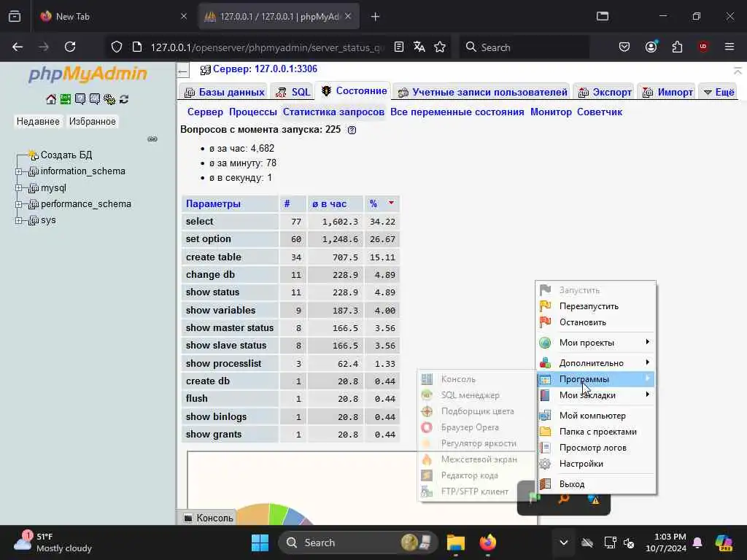Open Избранное tab in sidebar

[93, 122]
